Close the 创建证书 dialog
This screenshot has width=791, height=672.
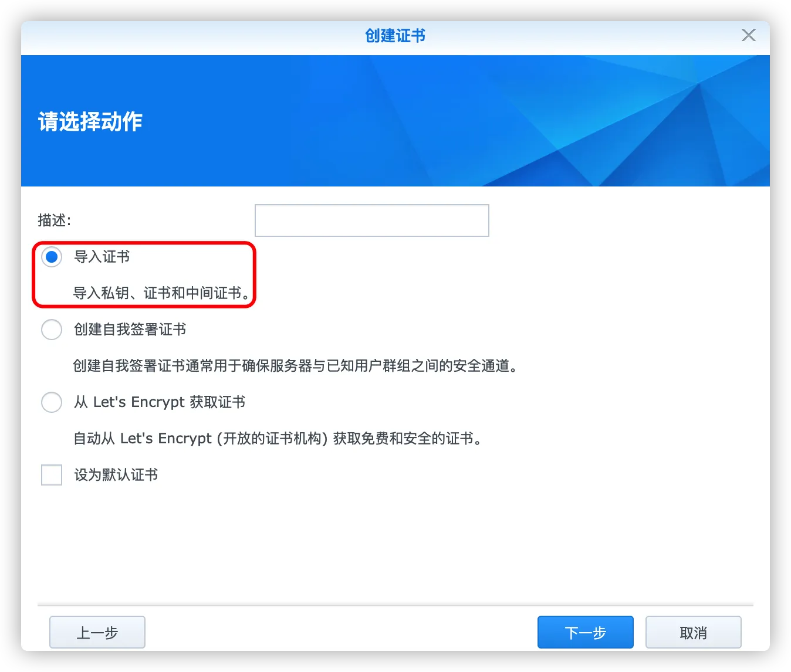(749, 35)
